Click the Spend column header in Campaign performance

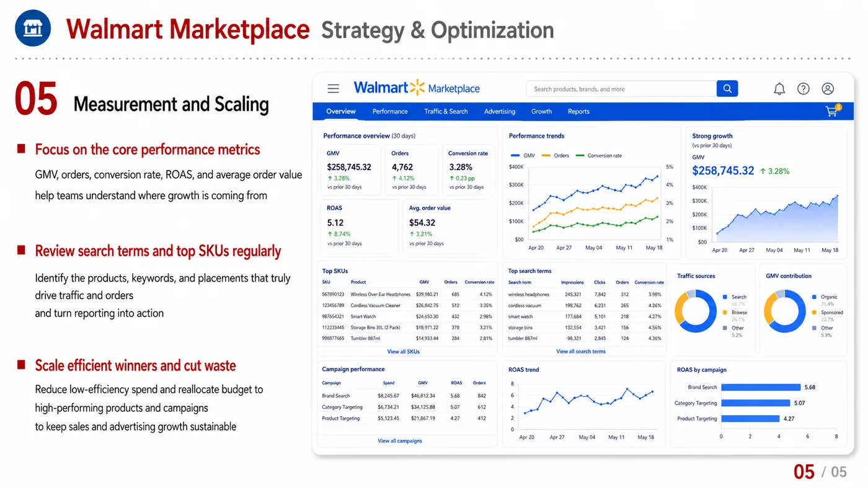point(389,384)
